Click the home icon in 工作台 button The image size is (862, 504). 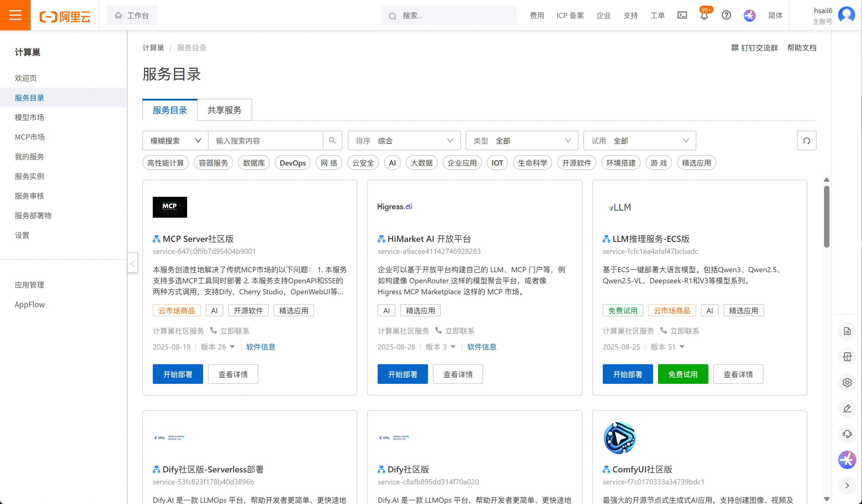[118, 15]
